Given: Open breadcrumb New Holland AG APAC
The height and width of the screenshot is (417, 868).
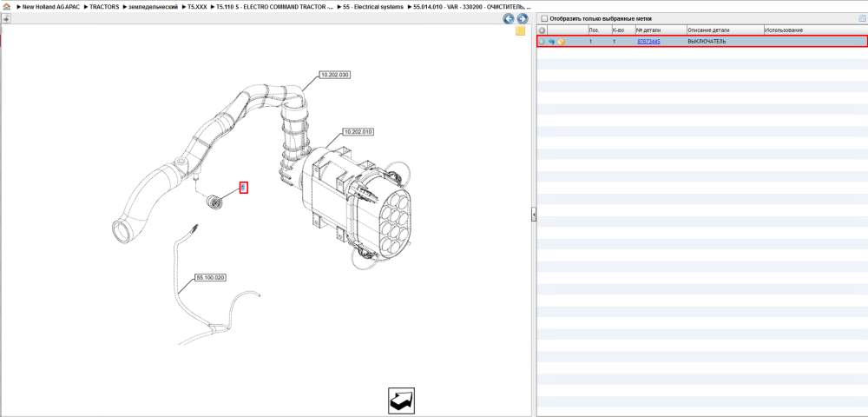Looking at the screenshot, I should 52,7.
